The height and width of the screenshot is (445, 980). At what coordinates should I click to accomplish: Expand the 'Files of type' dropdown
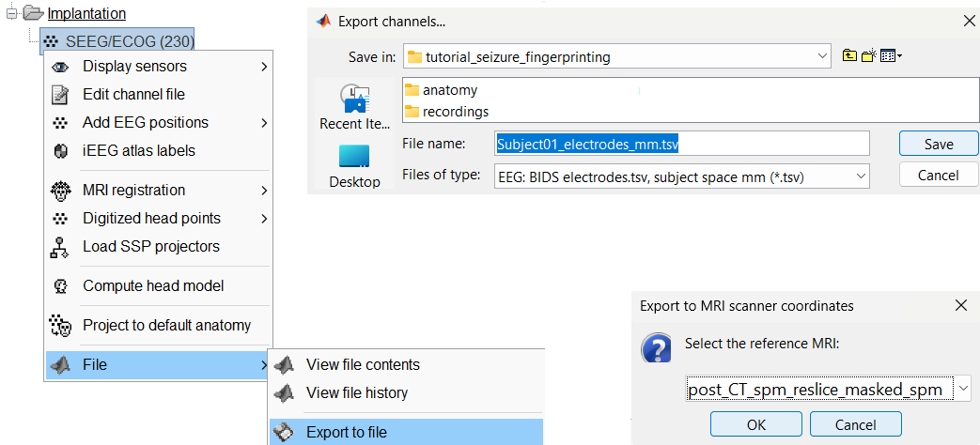coord(860,176)
